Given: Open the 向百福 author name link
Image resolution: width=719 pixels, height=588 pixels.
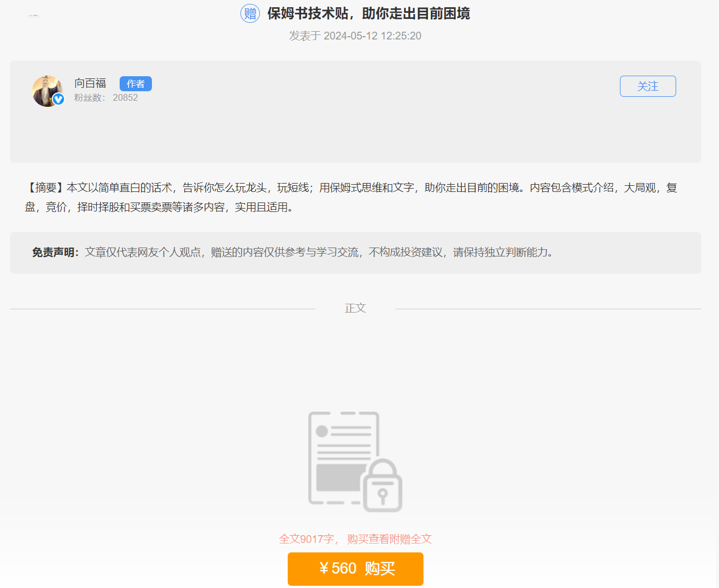Looking at the screenshot, I should click(90, 83).
